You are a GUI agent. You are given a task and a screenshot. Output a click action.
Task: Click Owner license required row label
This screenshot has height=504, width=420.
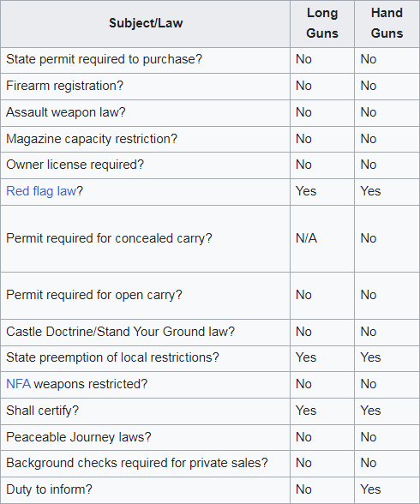pos(75,165)
